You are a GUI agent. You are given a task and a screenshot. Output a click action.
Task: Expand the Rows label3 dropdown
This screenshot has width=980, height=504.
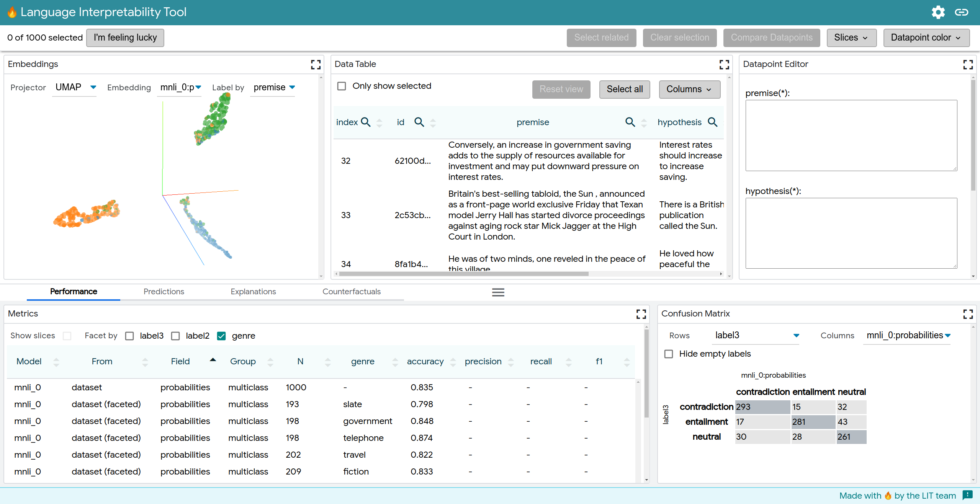tap(757, 335)
